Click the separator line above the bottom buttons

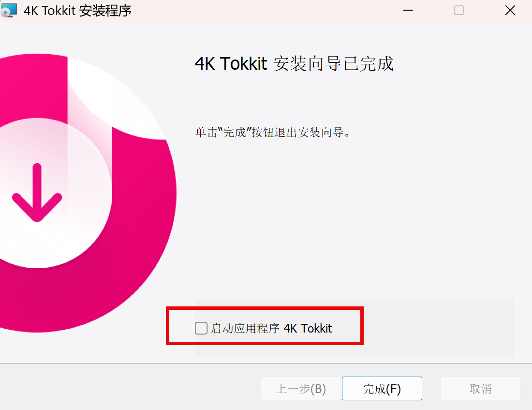coord(266,363)
